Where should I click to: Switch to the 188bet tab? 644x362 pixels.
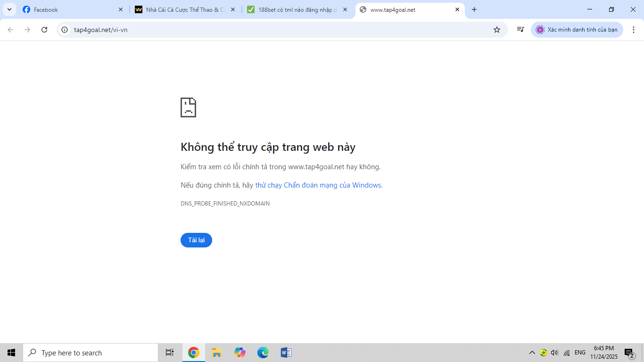pyautogui.click(x=297, y=9)
